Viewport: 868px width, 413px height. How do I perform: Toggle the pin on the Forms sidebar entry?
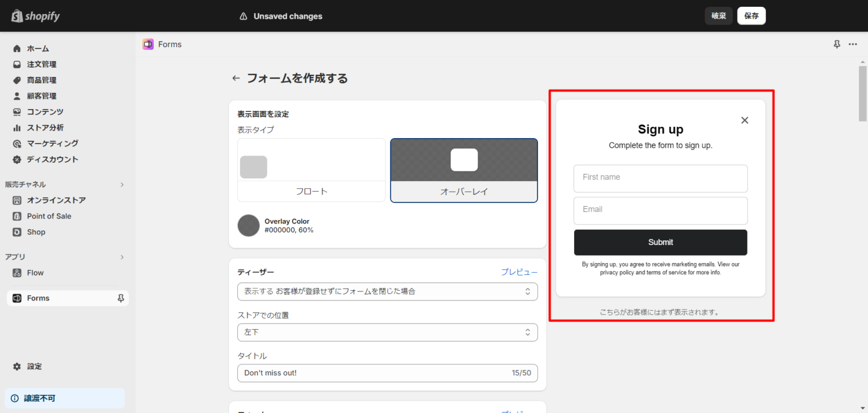[120, 298]
